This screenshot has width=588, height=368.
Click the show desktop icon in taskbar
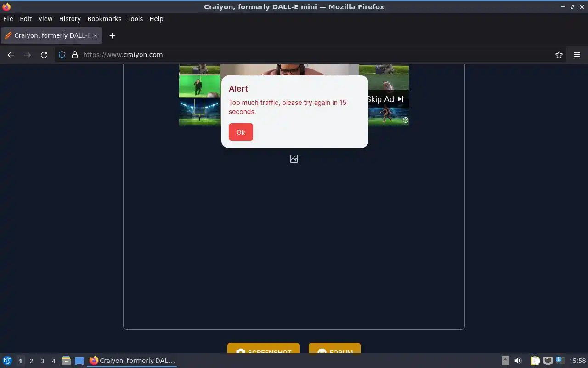click(79, 361)
